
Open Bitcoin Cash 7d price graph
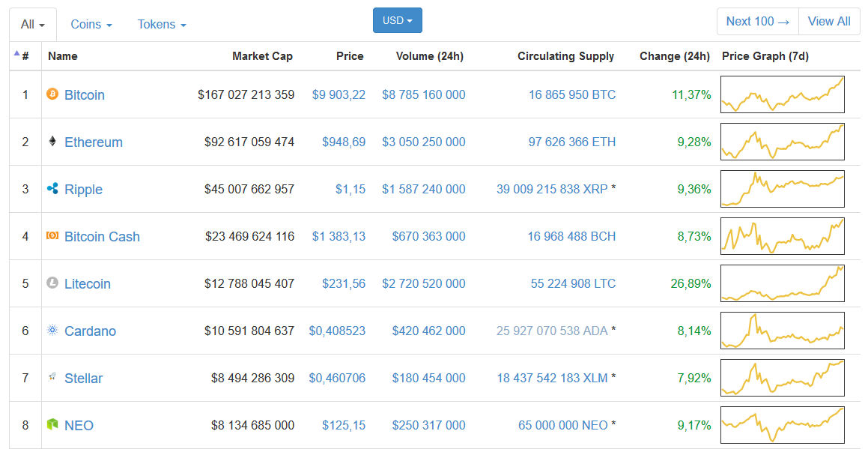tap(782, 235)
